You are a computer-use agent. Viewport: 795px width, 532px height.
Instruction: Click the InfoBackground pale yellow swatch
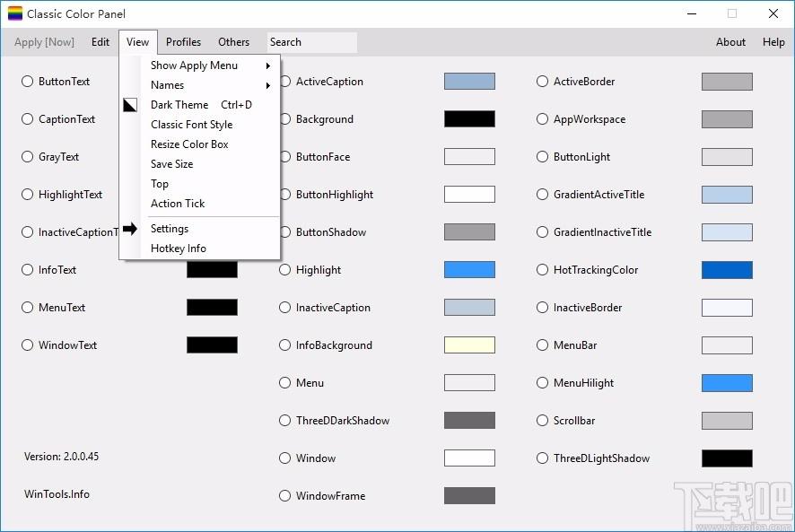[469, 344]
